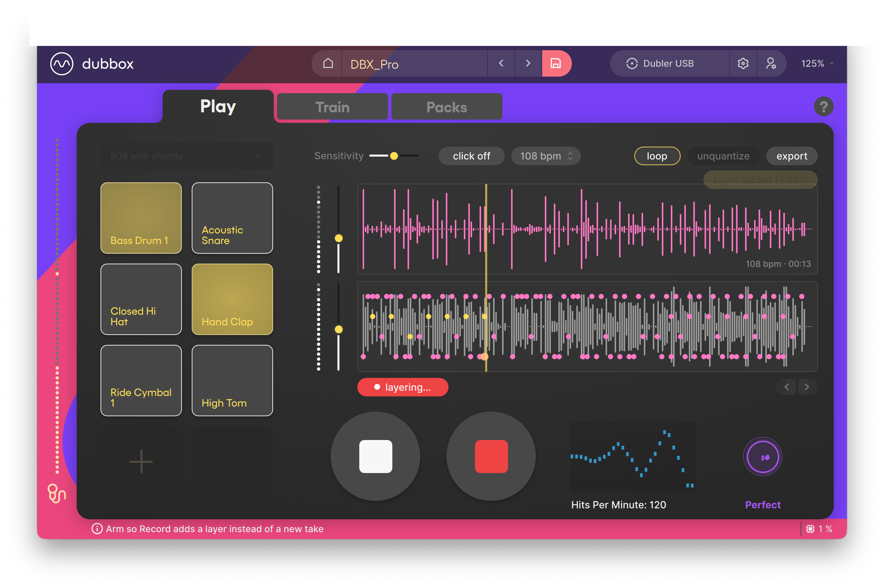The image size is (884, 588).
Task: Go to previous take arrow under waveform
Action: click(786, 386)
